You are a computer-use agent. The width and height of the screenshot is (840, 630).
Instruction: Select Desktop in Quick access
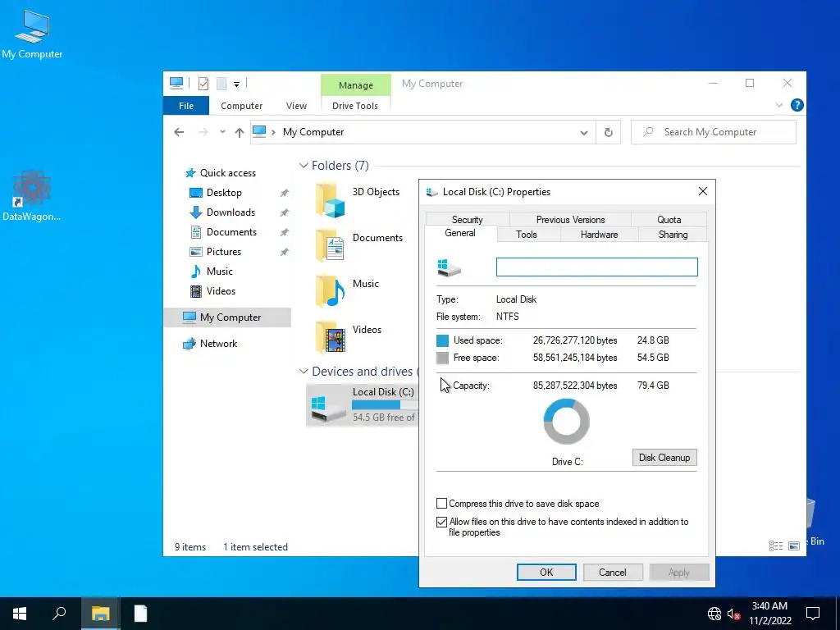click(224, 192)
